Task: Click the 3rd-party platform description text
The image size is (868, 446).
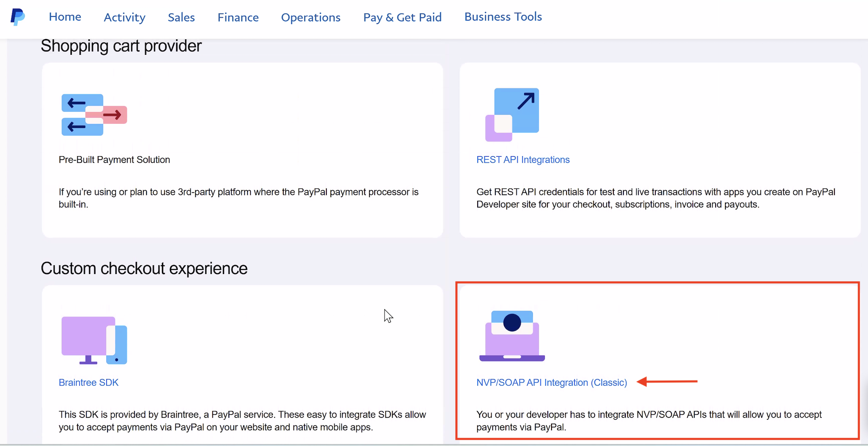Action: (238, 198)
